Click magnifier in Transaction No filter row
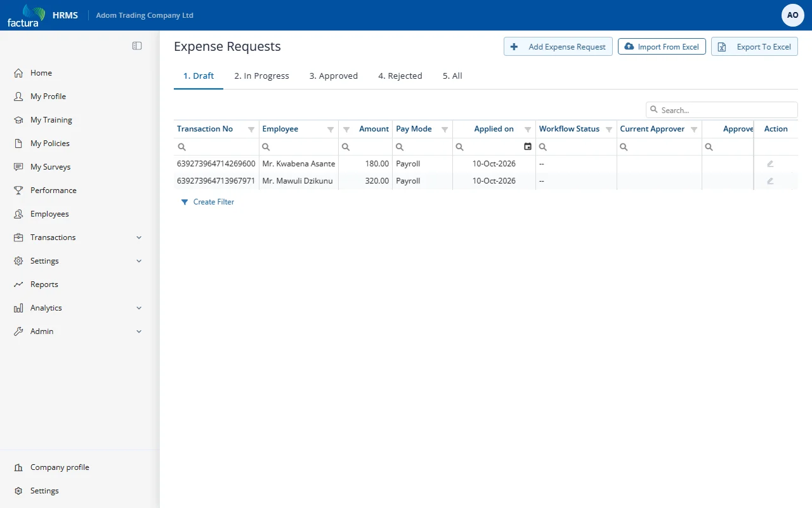Screen dimensions: 812x508 click(181, 147)
